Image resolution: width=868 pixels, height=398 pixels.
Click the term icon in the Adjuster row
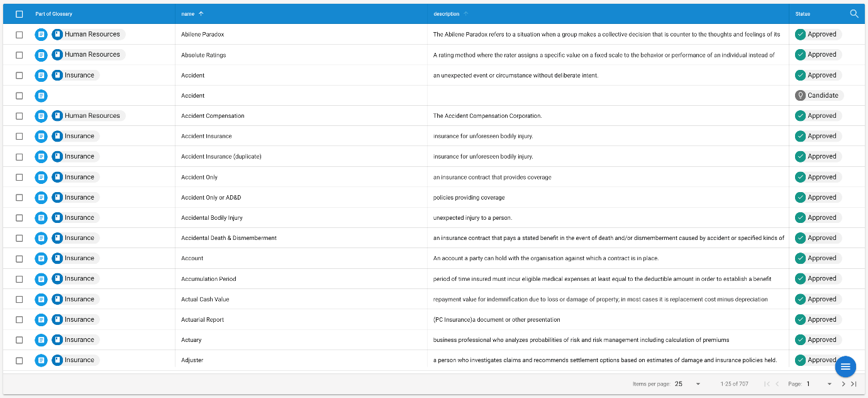[x=41, y=360]
